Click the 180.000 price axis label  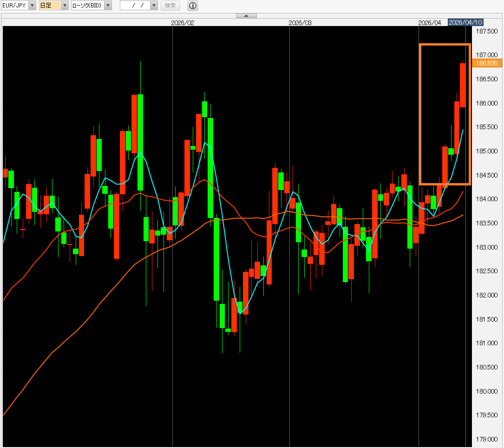point(487,391)
